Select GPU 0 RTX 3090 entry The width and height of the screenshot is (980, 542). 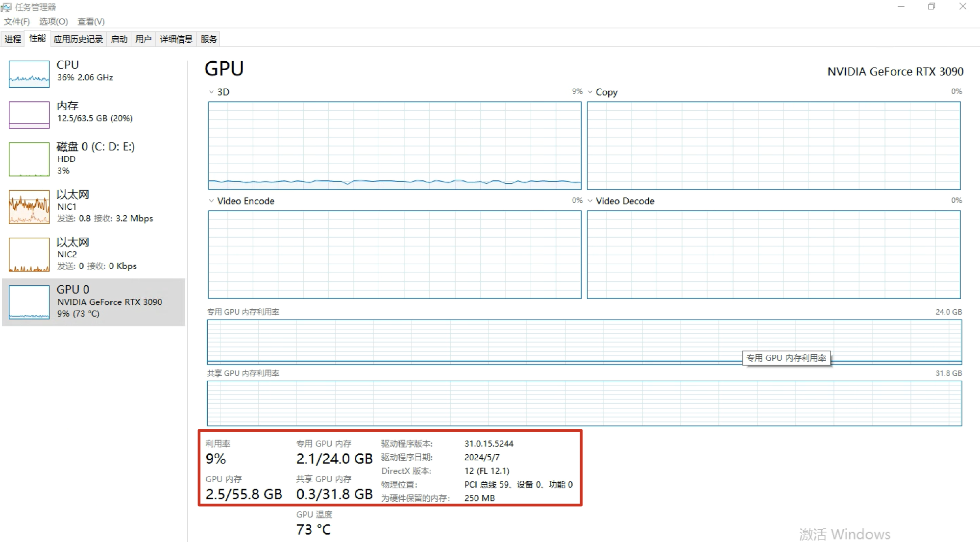pyautogui.click(x=94, y=302)
